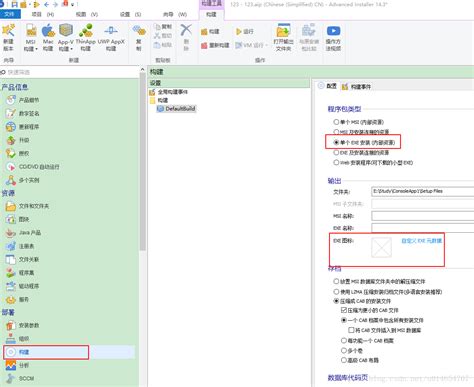The image size is (474, 387).
Task: Open the 文件 menu
Action: coord(10,14)
